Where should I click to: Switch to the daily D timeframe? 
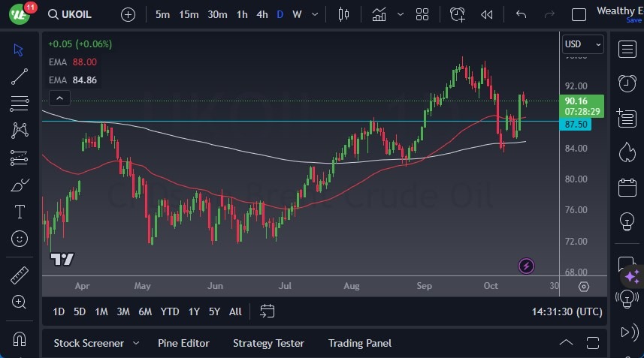(280, 14)
